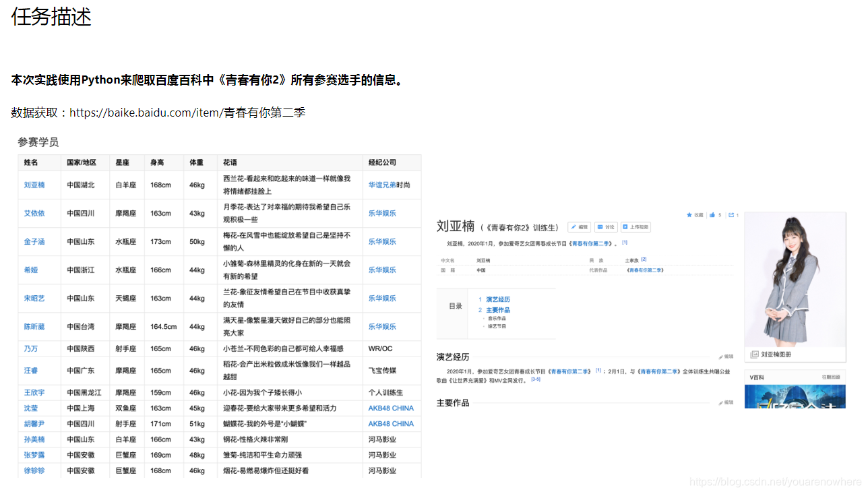
Task: Open AKB48 CHINA link in 胡馨尹's row
Action: point(391,423)
